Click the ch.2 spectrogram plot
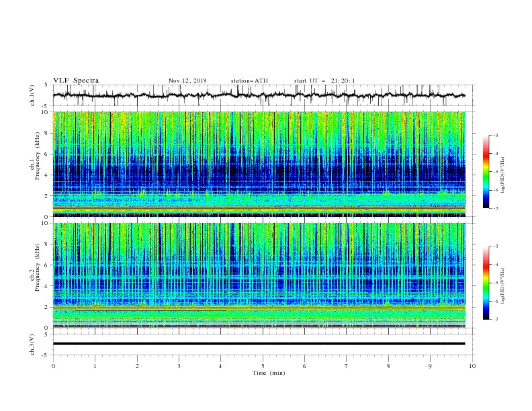The width and height of the screenshot is (532, 411). (x=259, y=275)
